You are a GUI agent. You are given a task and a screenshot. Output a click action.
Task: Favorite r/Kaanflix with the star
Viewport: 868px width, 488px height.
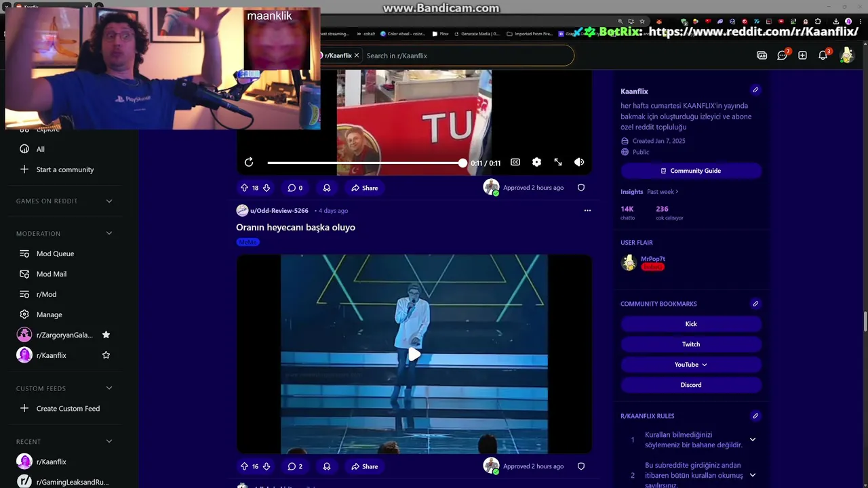click(106, 355)
